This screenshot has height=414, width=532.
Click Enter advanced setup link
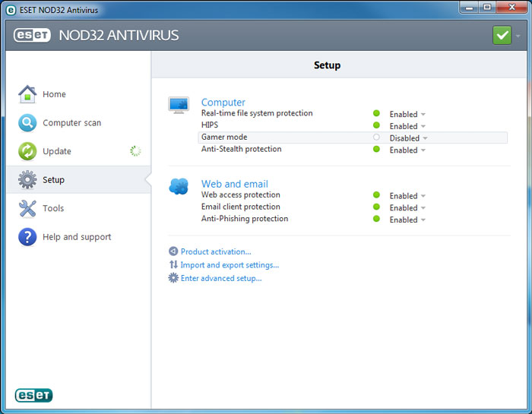[220, 278]
